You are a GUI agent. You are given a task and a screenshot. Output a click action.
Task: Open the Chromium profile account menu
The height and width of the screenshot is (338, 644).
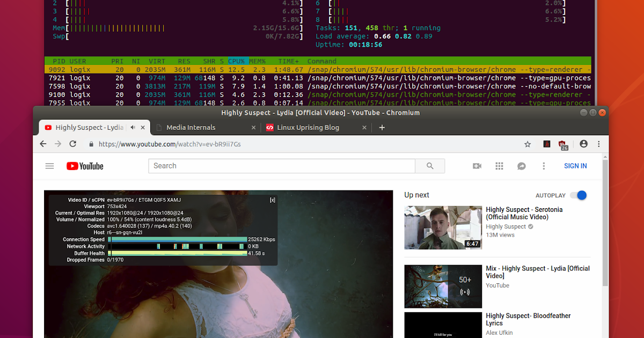[x=583, y=144]
